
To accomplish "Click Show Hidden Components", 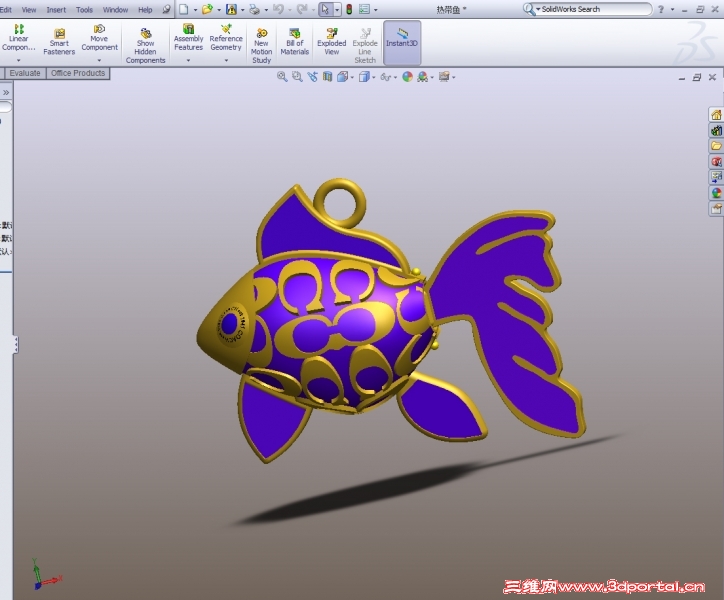I will click(145, 45).
